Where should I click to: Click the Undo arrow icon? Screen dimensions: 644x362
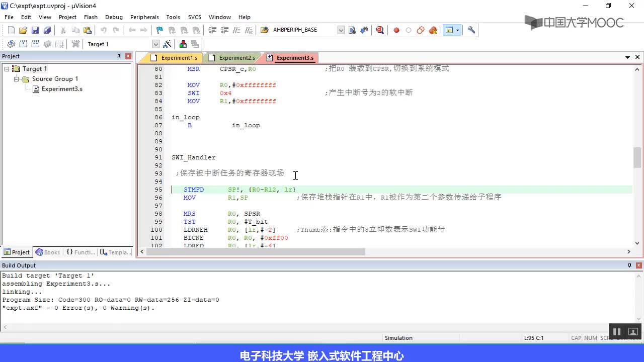(x=103, y=30)
